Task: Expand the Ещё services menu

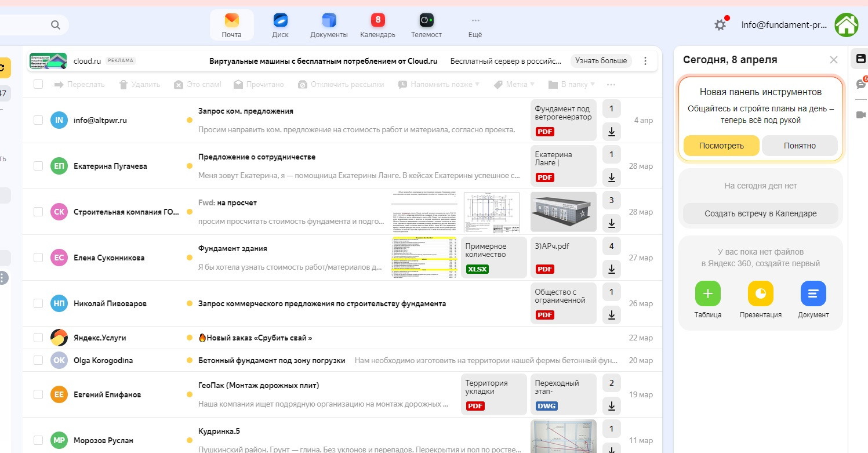Action: pyautogui.click(x=475, y=26)
